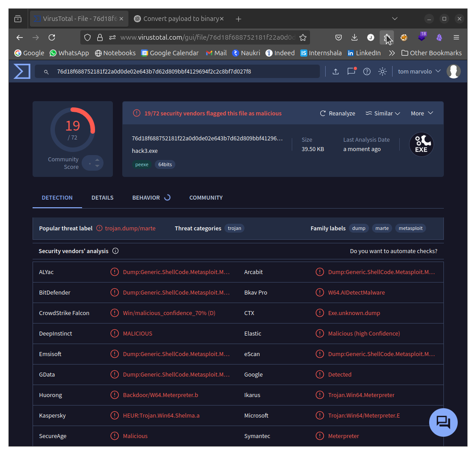The width and height of the screenshot is (476, 455).
Task: Click Do you want to automate checks link
Action: click(x=393, y=251)
